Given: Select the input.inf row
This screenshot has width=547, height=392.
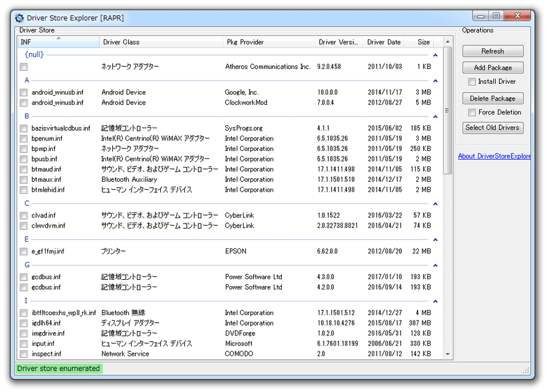Looking at the screenshot, I should pos(226,343).
